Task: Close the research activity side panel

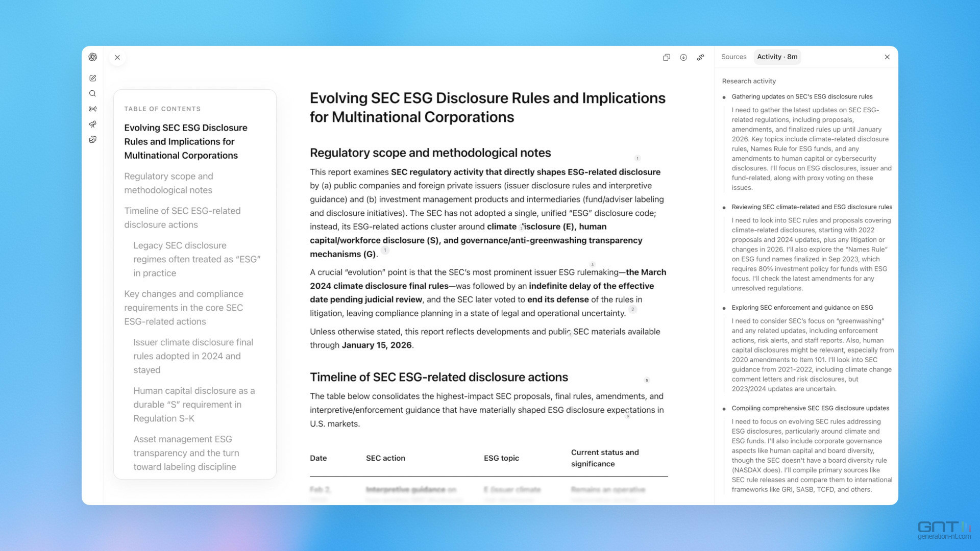Action: [x=887, y=57]
